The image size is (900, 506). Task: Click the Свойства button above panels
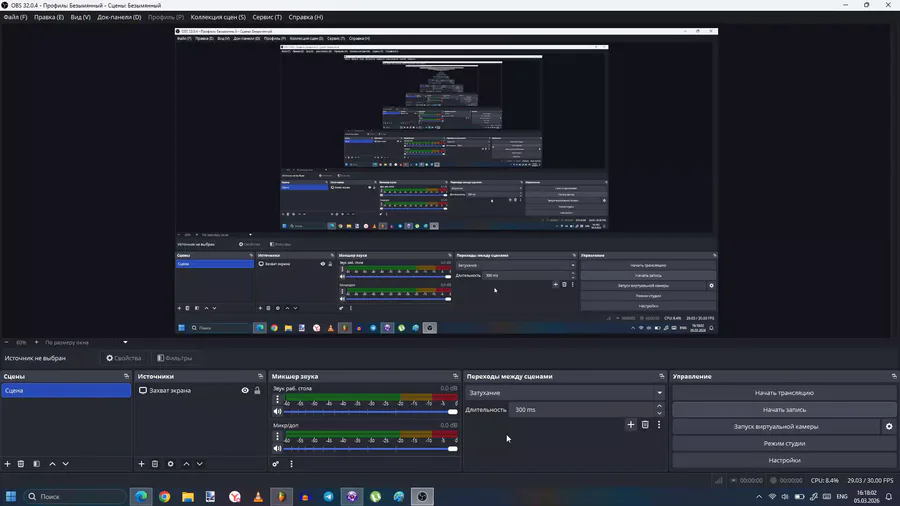(123, 358)
